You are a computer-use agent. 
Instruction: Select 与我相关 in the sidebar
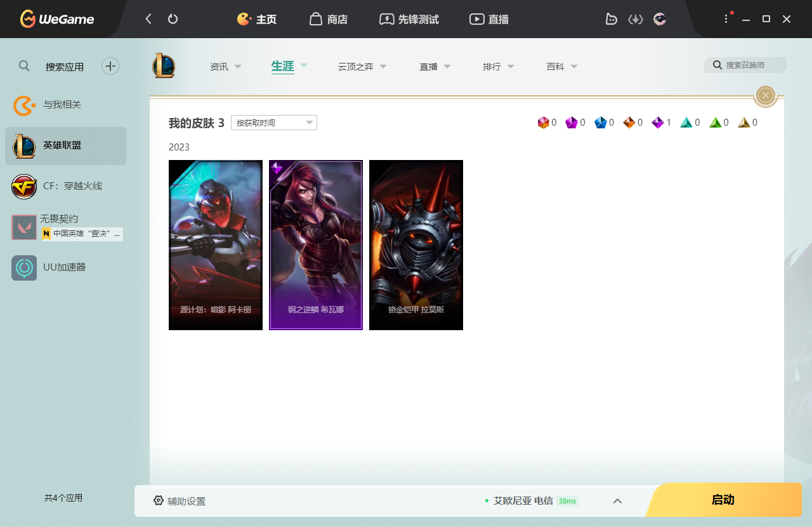pyautogui.click(x=66, y=105)
